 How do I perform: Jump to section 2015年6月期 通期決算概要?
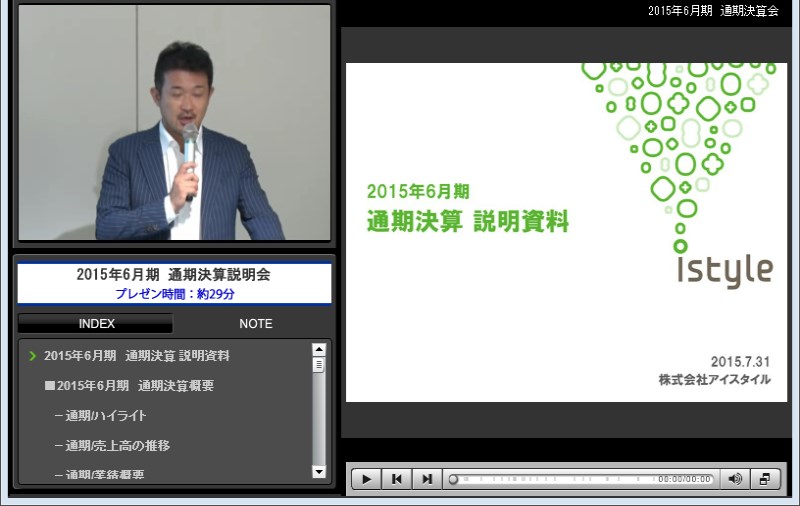tap(129, 386)
